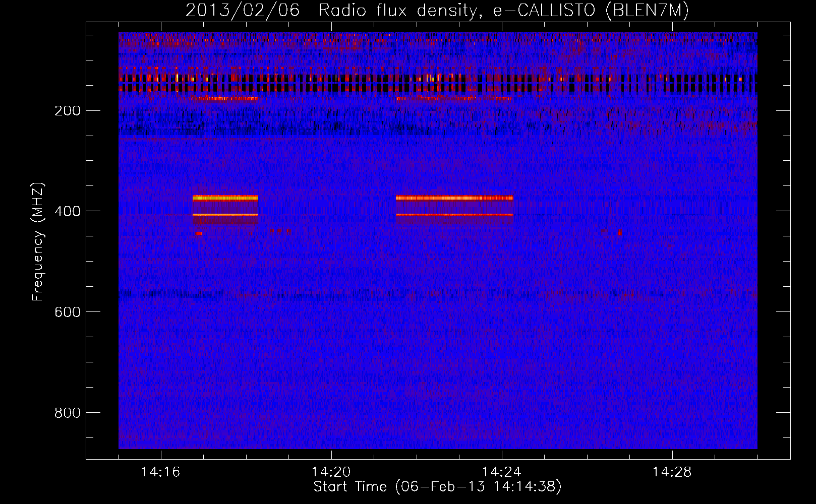Click the 400 frequency tick label
This screenshot has width=816, height=504.
[x=68, y=211]
